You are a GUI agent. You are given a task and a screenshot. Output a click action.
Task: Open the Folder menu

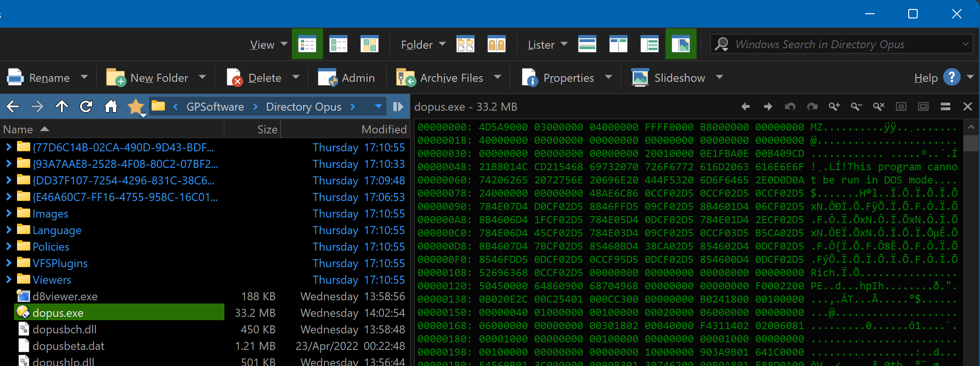pyautogui.click(x=417, y=44)
